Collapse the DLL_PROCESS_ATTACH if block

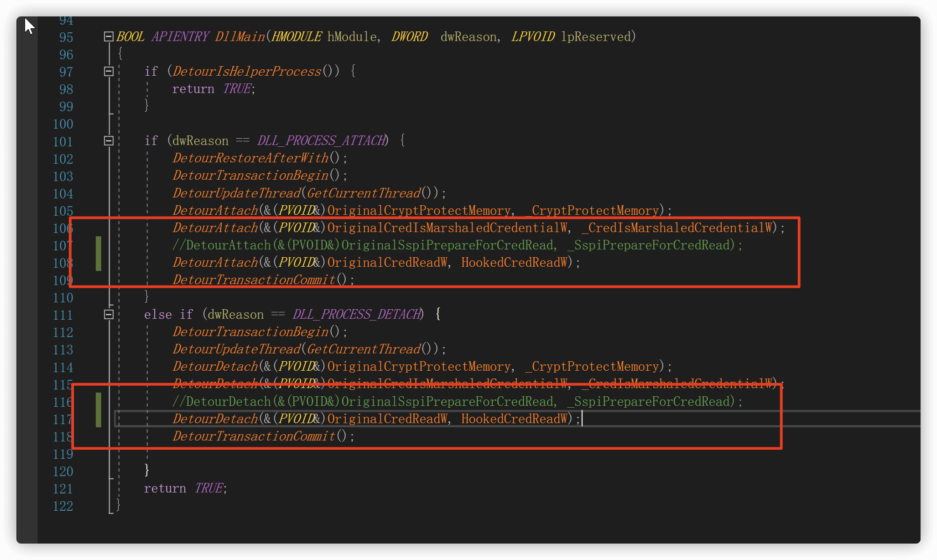[x=109, y=140]
